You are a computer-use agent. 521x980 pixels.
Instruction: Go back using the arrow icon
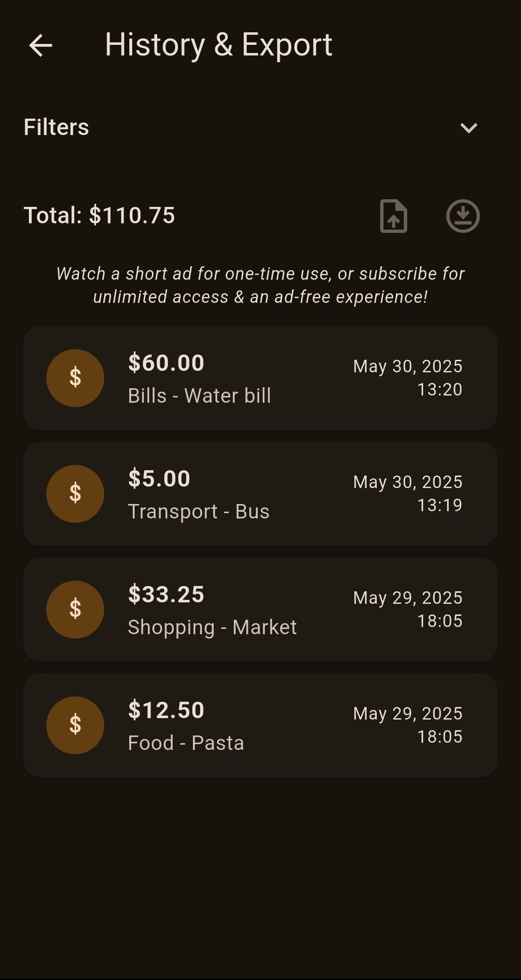point(41,46)
